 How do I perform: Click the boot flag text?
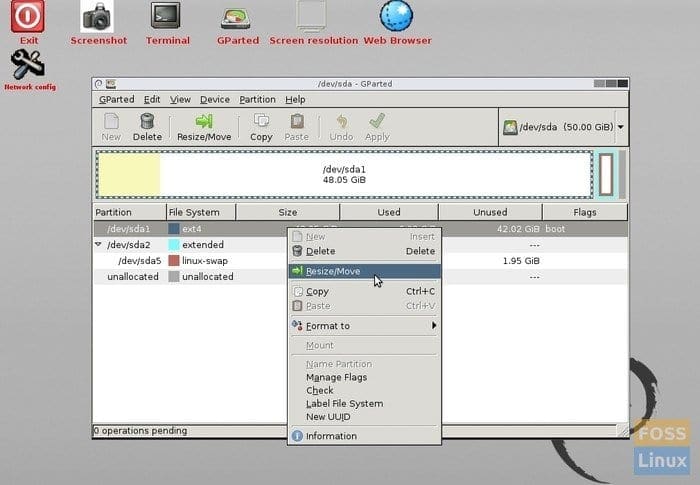555,229
